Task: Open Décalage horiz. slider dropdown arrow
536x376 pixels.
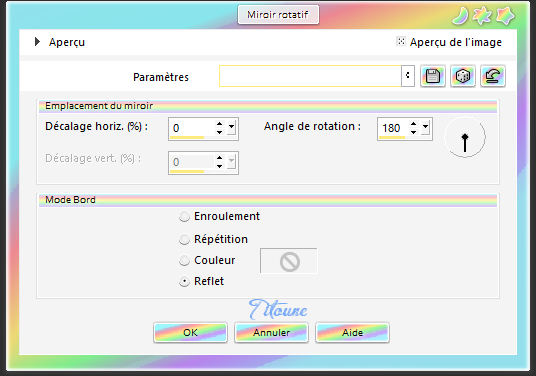Action: 231,127
